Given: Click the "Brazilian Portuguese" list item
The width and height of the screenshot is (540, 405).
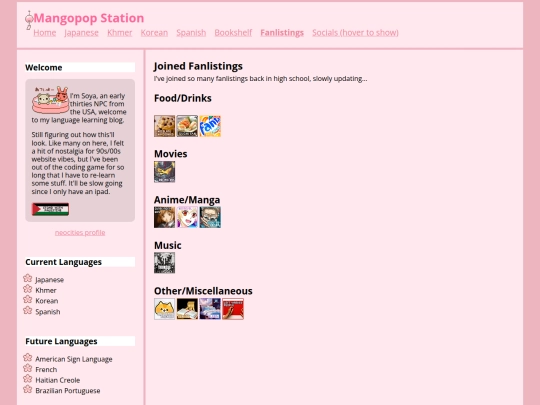Looking at the screenshot, I should tap(68, 391).
